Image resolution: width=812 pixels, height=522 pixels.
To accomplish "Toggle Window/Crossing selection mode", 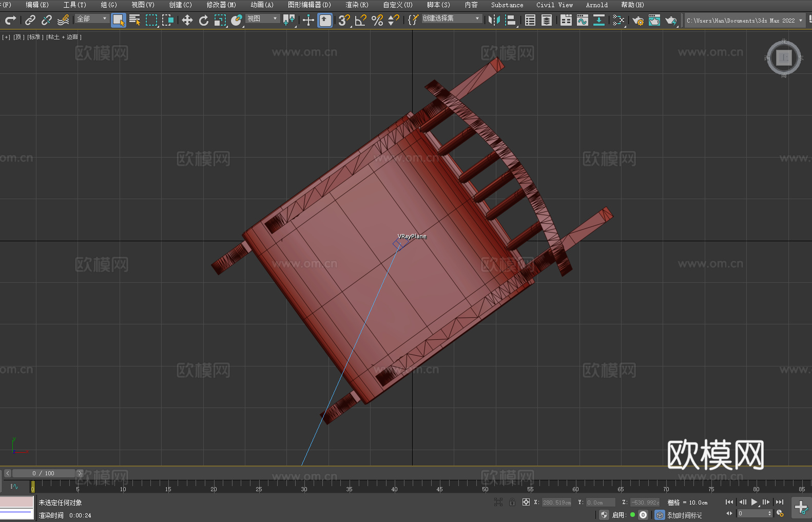I will [x=168, y=20].
